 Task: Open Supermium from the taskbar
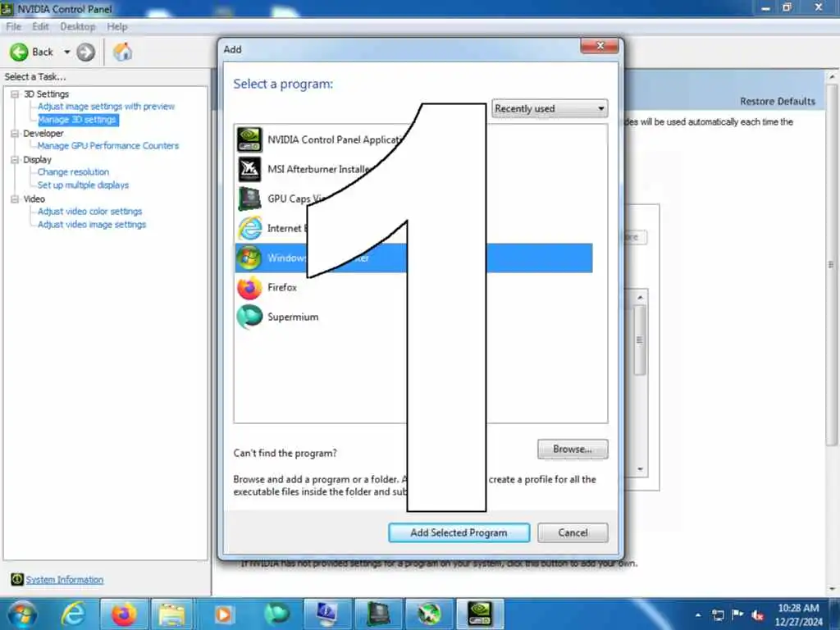pyautogui.click(x=276, y=614)
